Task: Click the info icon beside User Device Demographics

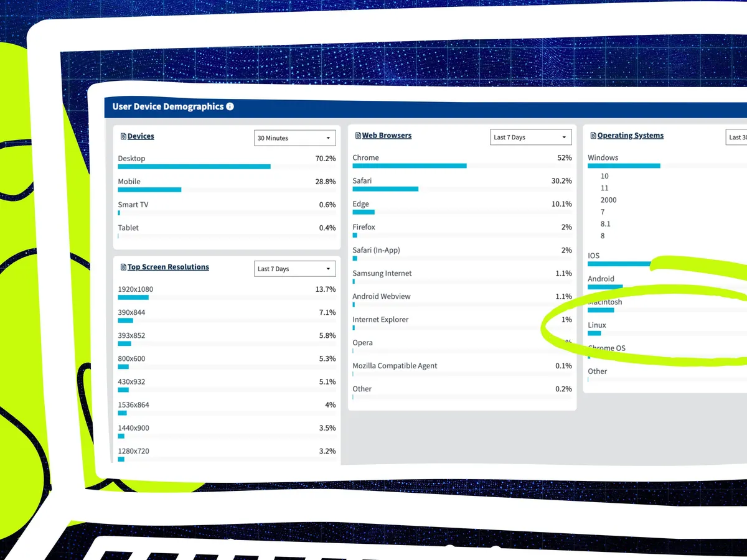Action: (x=230, y=106)
